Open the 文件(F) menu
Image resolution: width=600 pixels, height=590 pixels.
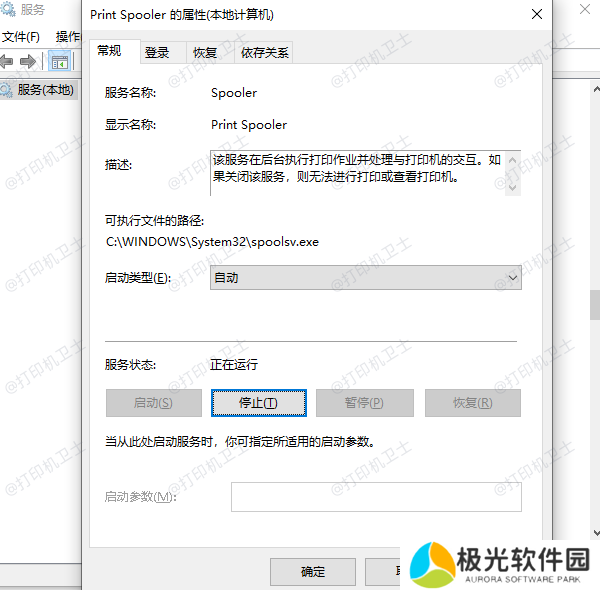point(20,37)
